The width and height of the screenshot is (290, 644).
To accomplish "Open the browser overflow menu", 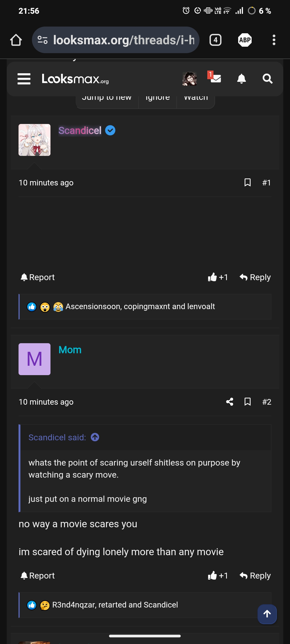I will [274, 40].
